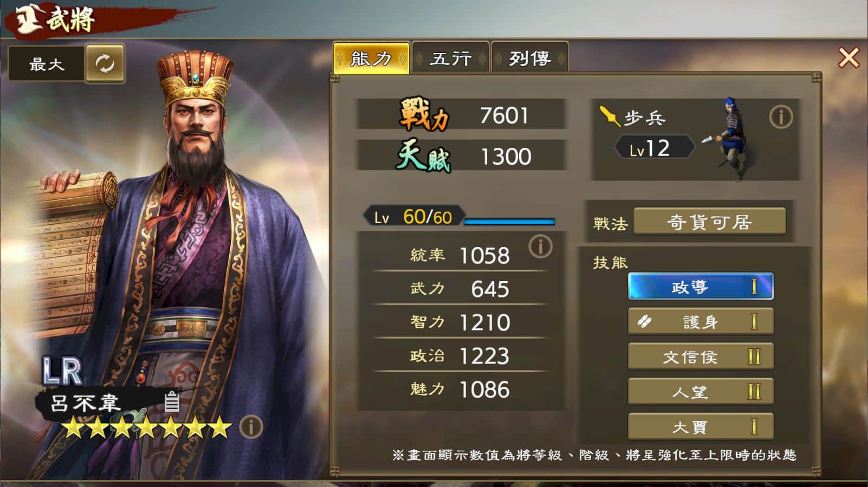Click the 天賦 talent emblem
Image resolution: width=868 pixels, height=487 pixels.
click(424, 156)
